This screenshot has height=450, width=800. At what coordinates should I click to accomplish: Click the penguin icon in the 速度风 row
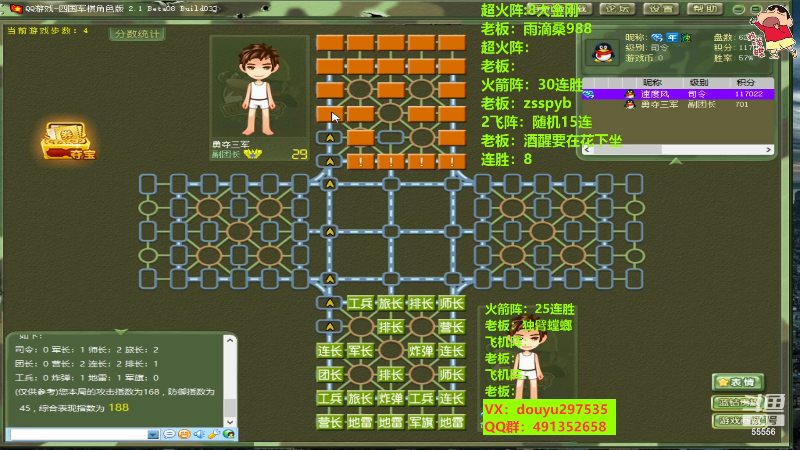point(630,94)
